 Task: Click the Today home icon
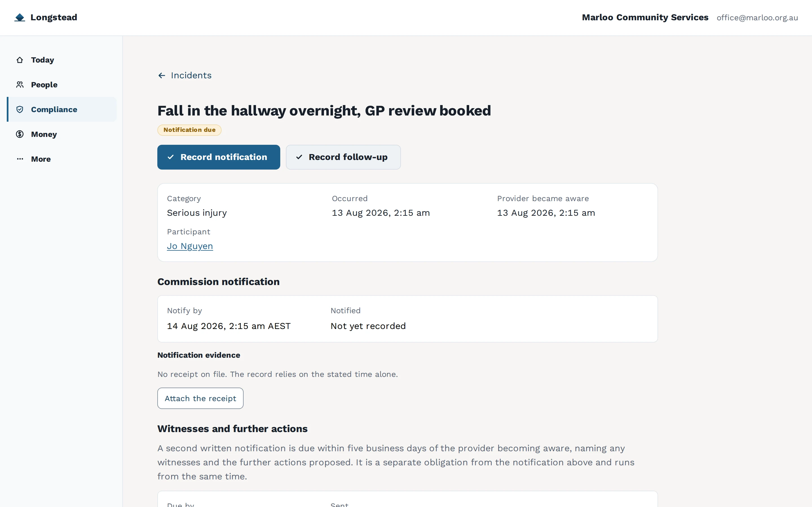click(x=20, y=60)
